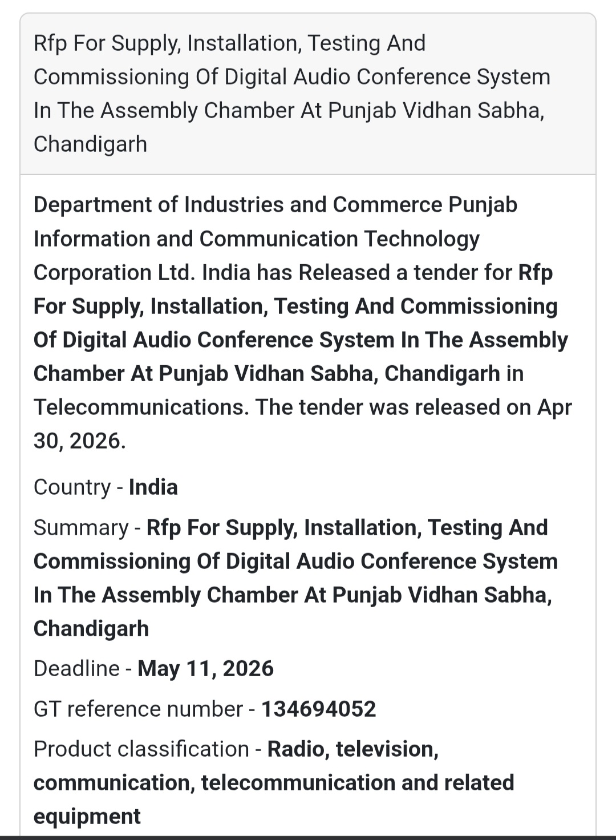
Task: Click the bold summary line starting 'Commissioning Of Digital'
Action: click(x=295, y=562)
